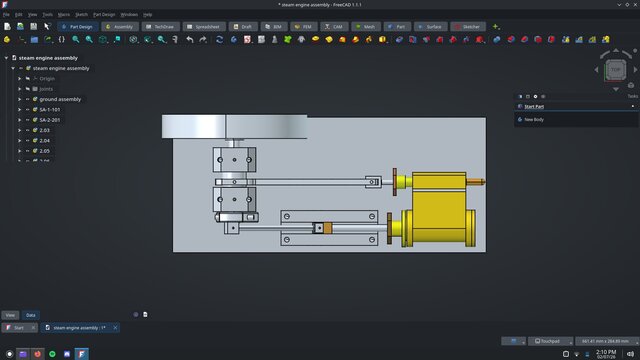
Task: Create a new sketch with the red sketch icon
Action: (247, 40)
